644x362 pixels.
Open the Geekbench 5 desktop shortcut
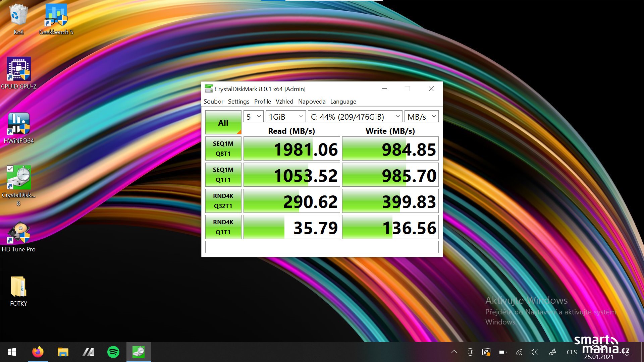tap(56, 19)
